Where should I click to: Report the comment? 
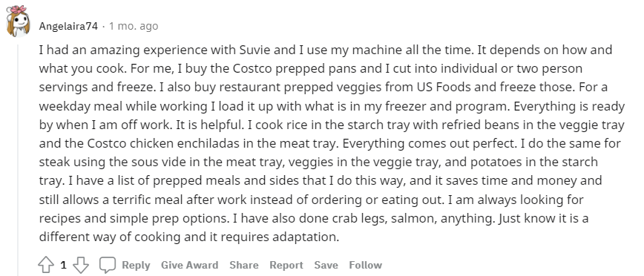[286, 265]
